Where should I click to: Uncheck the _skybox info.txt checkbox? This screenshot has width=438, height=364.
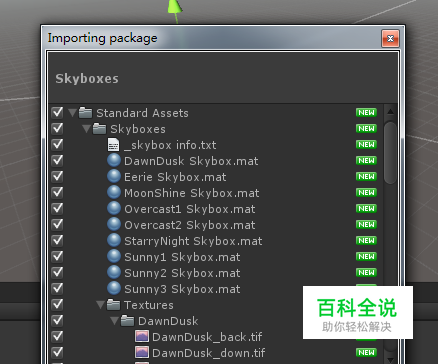click(x=57, y=144)
